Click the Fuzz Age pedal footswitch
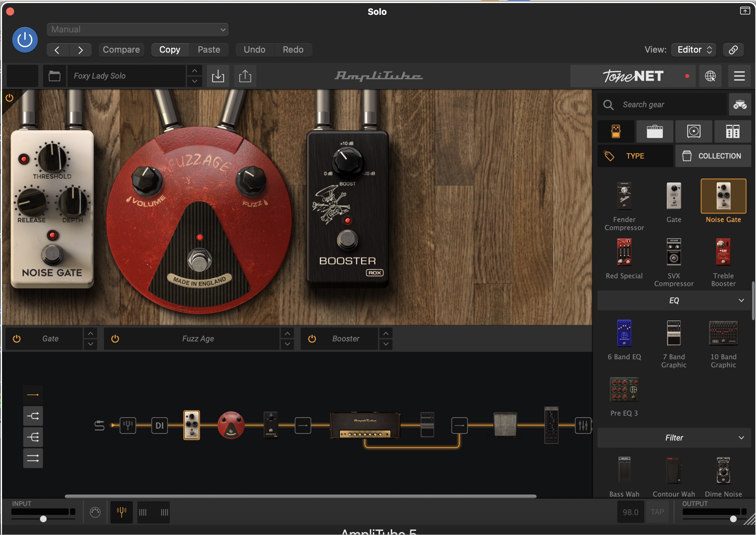The height and width of the screenshot is (535, 756). click(199, 259)
